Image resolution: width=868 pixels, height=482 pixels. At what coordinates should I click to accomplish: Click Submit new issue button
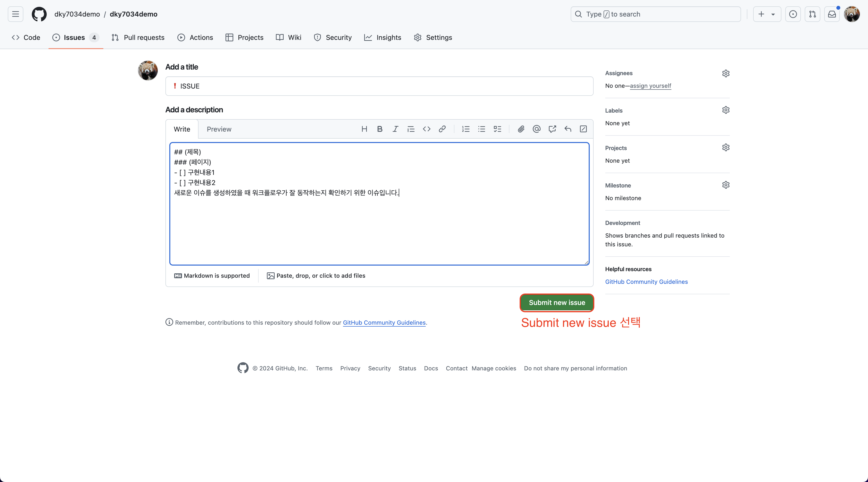pyautogui.click(x=557, y=303)
